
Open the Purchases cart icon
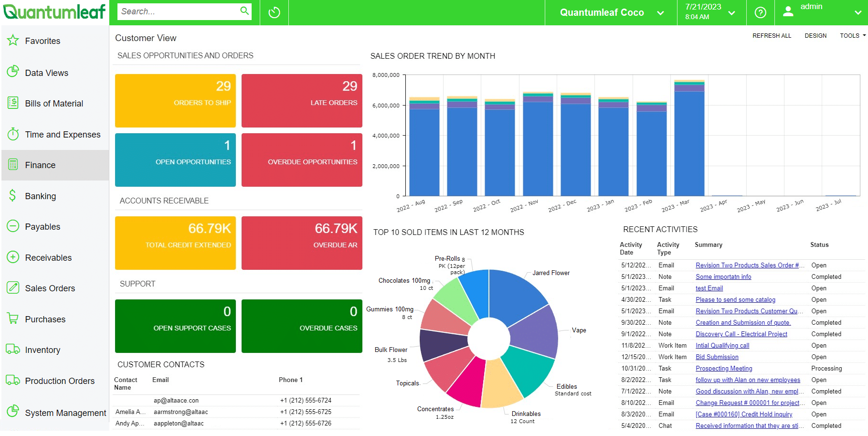point(13,319)
